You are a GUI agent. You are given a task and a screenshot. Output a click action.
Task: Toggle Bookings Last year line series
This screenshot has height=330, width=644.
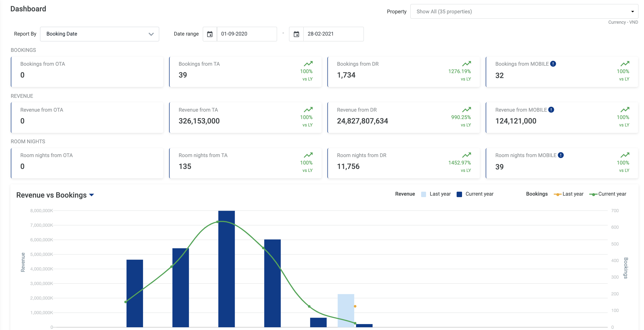568,194
